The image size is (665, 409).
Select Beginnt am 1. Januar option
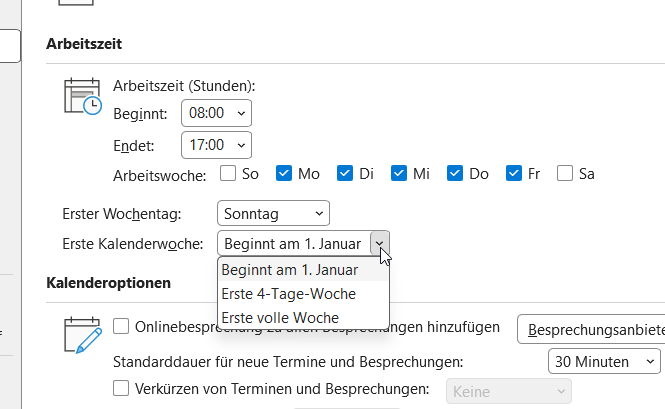tap(303, 270)
